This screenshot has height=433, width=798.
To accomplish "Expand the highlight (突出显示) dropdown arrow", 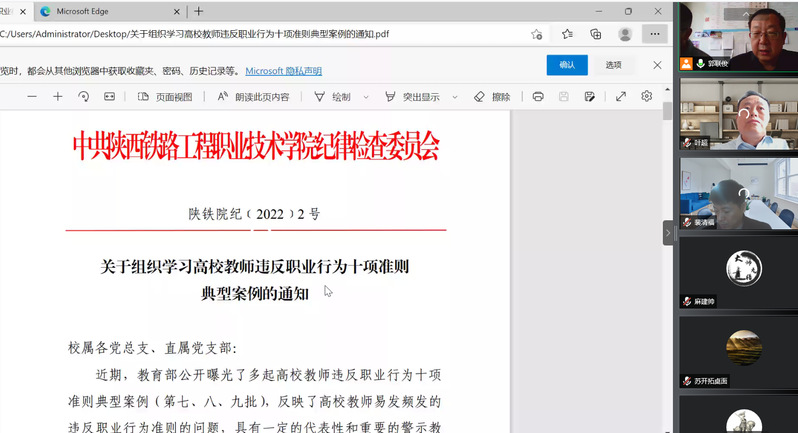I will point(453,97).
